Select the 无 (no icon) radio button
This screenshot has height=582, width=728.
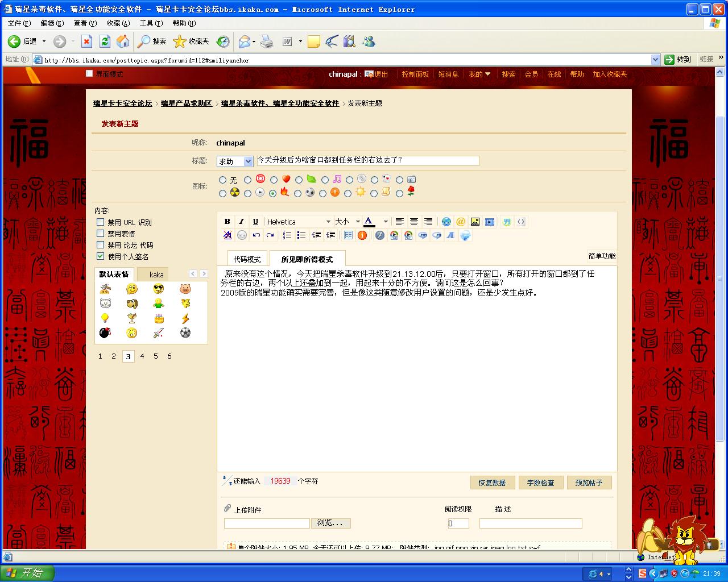pos(222,180)
